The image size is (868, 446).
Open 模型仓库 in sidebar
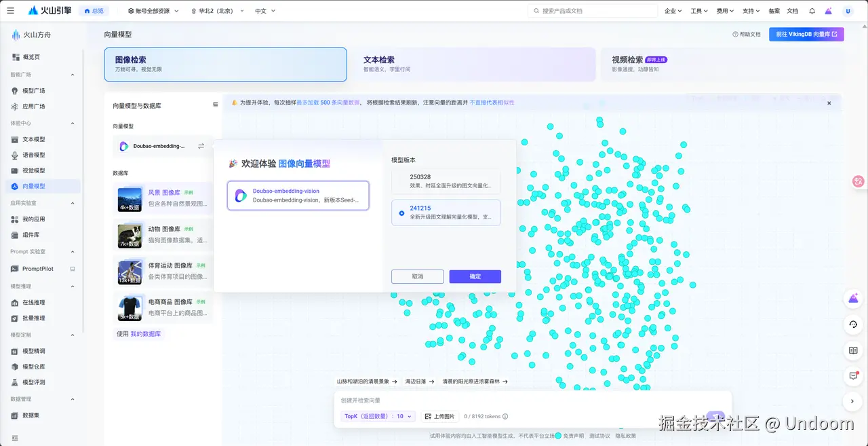coord(41,367)
